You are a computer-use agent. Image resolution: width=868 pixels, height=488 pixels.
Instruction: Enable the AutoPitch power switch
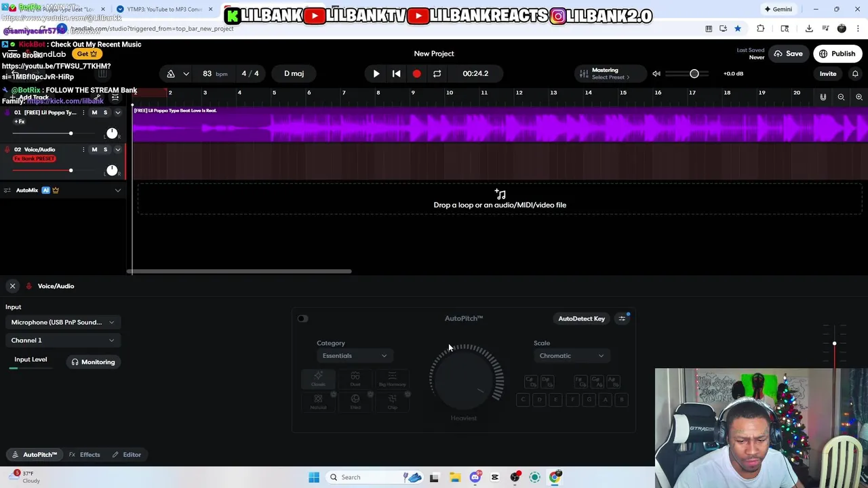point(302,319)
